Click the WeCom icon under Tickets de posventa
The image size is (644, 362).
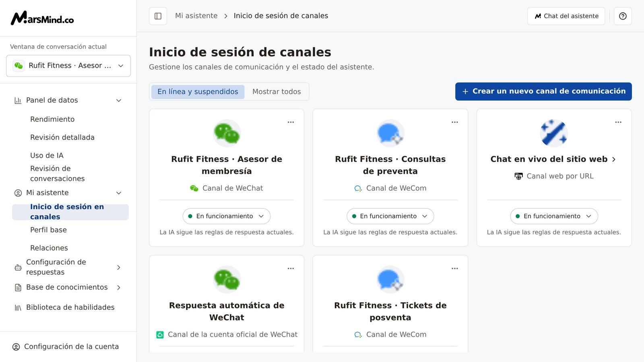click(358, 335)
